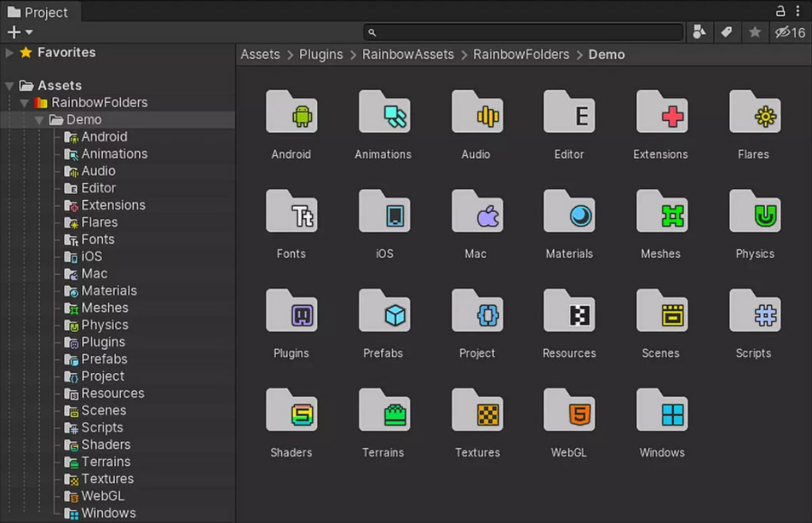The image size is (812, 523).
Task: Select Audio in the folder tree
Action: 98,171
